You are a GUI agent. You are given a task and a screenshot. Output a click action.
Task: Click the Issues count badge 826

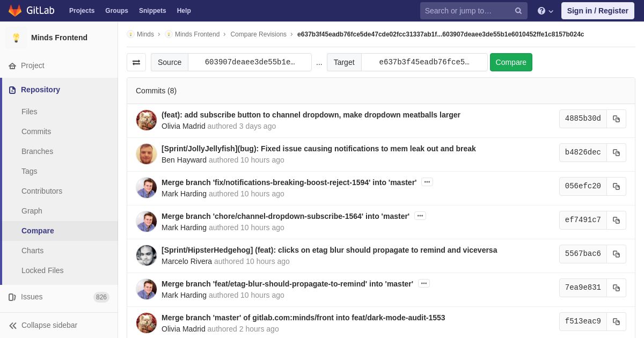tap(101, 297)
